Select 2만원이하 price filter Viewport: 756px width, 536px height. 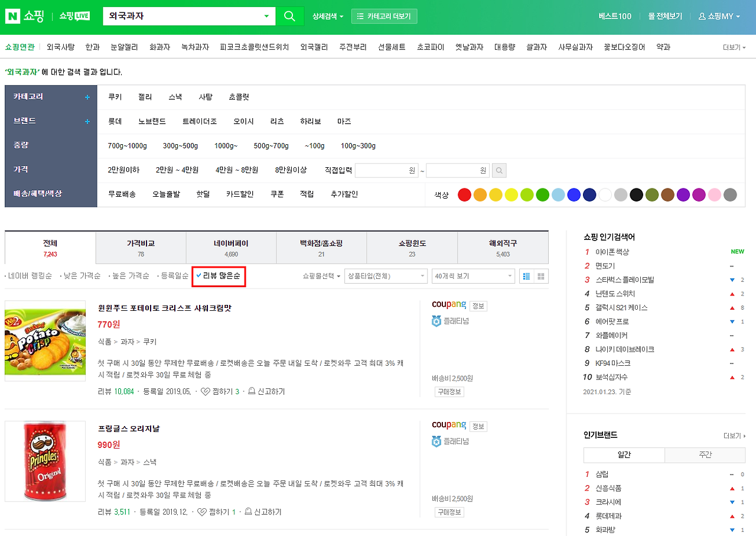tap(124, 170)
